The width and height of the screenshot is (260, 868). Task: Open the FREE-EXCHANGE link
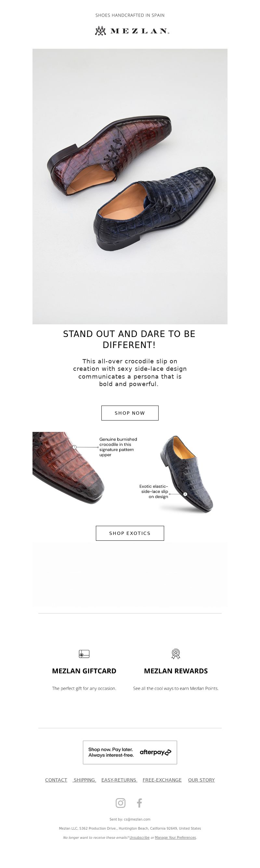coord(162,780)
